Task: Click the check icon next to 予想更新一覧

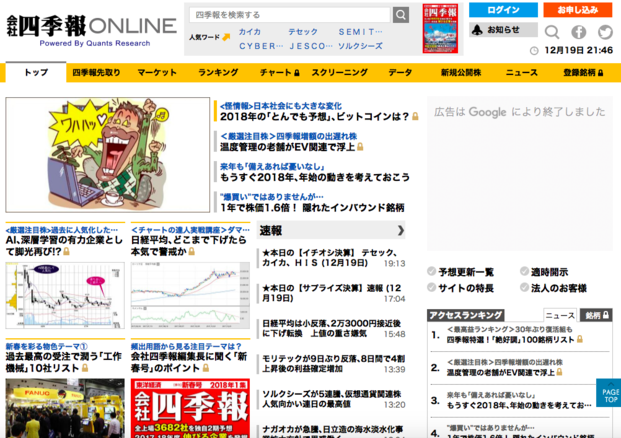Action: coord(432,271)
